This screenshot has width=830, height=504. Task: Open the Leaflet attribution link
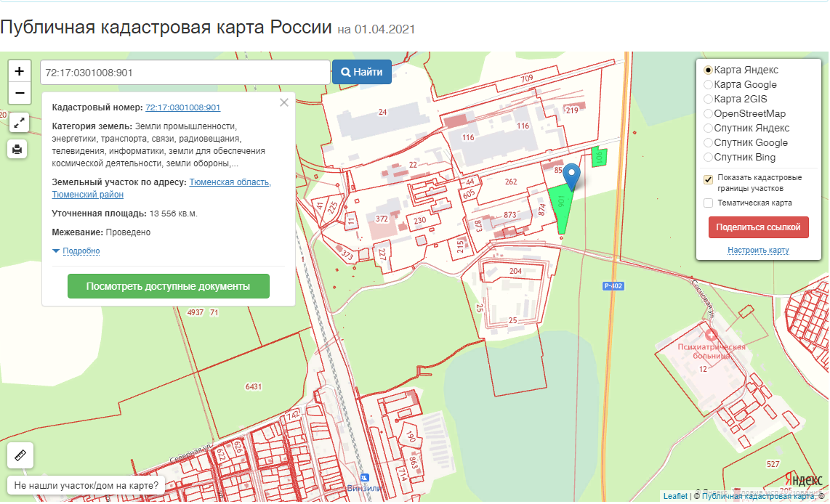pyautogui.click(x=675, y=496)
